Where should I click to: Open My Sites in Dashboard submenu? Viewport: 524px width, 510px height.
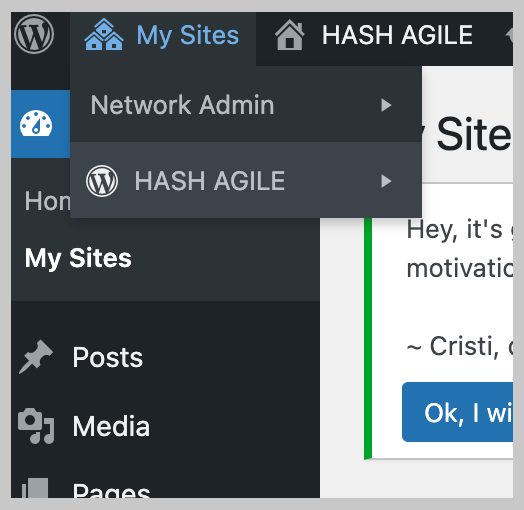tap(78, 258)
